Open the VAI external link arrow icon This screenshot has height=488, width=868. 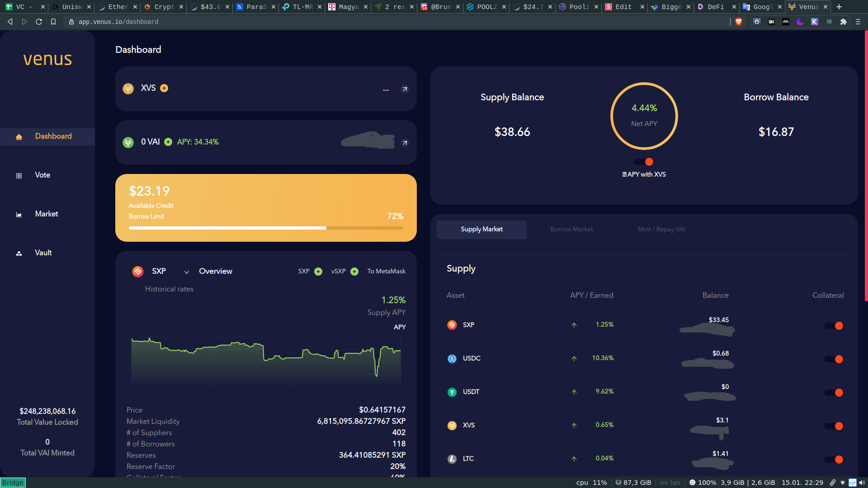(405, 143)
